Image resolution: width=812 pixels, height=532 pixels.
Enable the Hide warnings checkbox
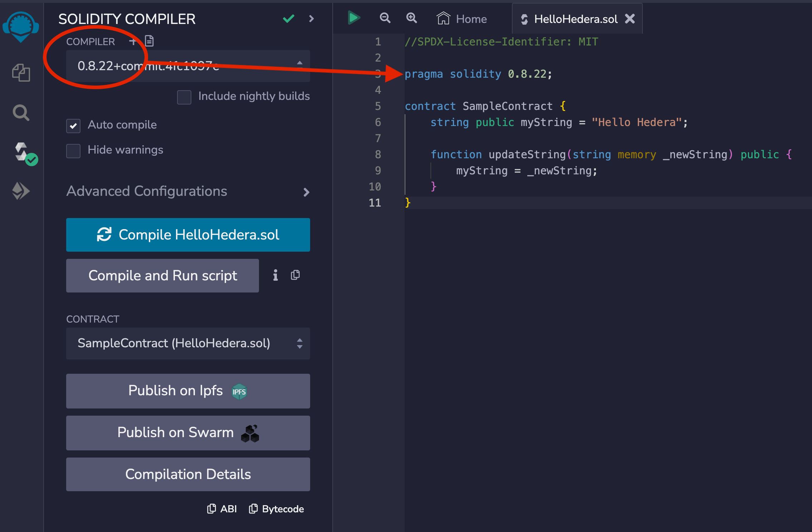(73, 151)
